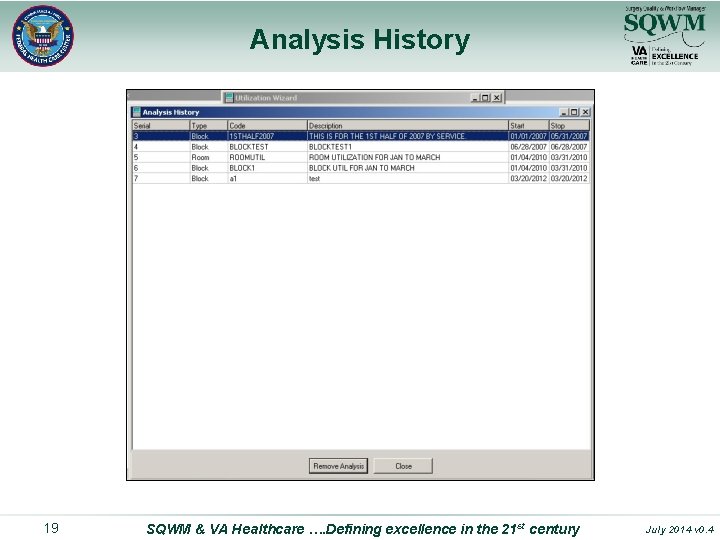
Task: Close the dialog with Close button
Action: [x=403, y=466]
